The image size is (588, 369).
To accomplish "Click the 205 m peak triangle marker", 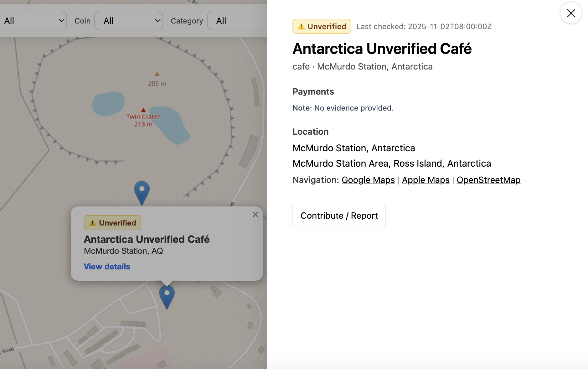I will 157,74.
